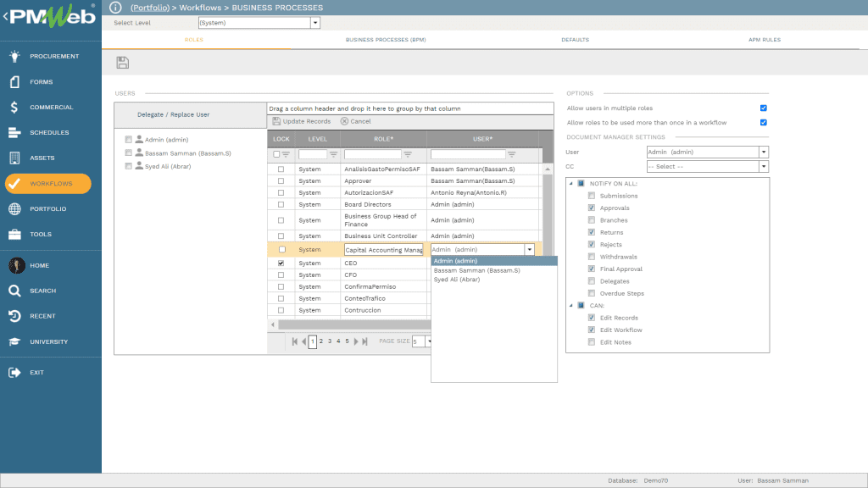Image resolution: width=868 pixels, height=488 pixels.
Task: Go to next page of grid
Action: coord(356,342)
